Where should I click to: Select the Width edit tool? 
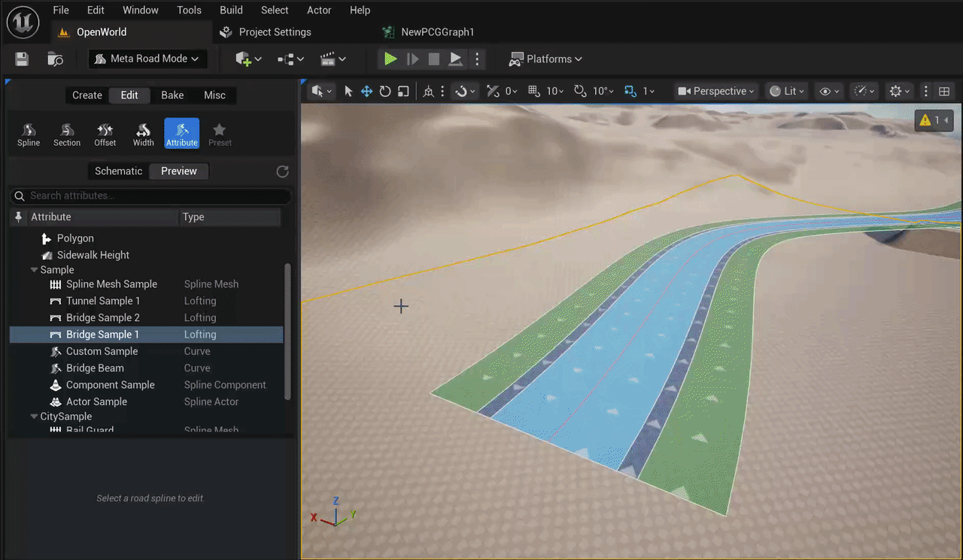[144, 134]
